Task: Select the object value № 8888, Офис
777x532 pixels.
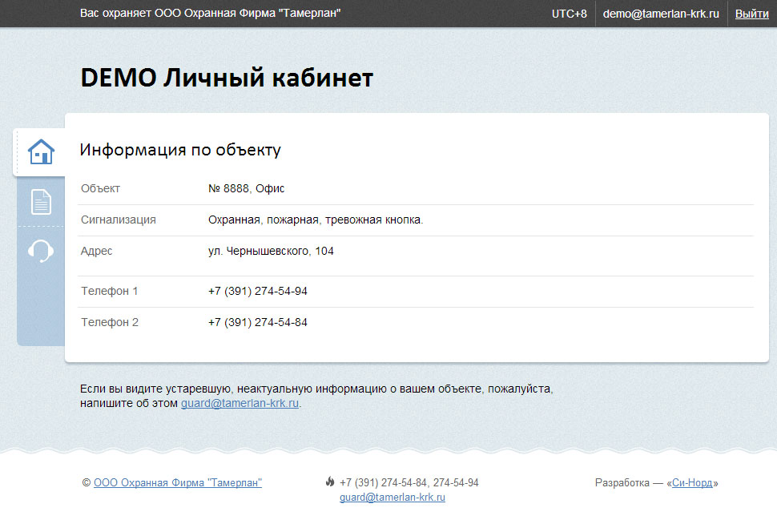Action: pyautogui.click(x=246, y=189)
